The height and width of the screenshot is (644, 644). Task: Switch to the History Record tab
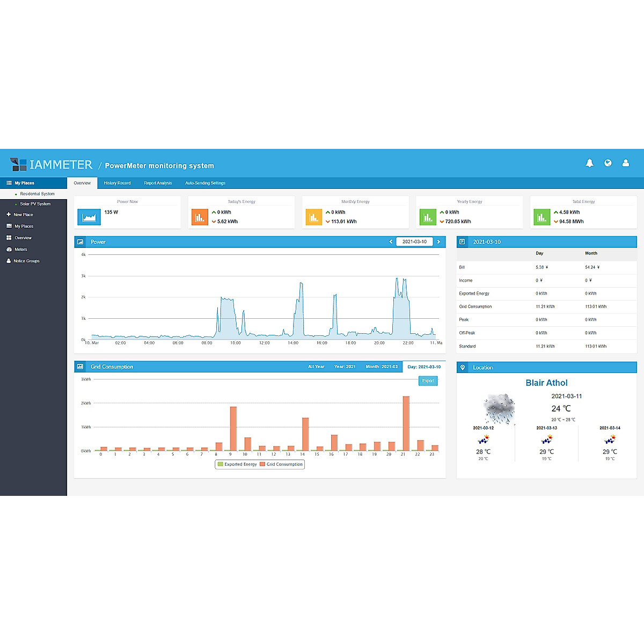click(x=117, y=183)
